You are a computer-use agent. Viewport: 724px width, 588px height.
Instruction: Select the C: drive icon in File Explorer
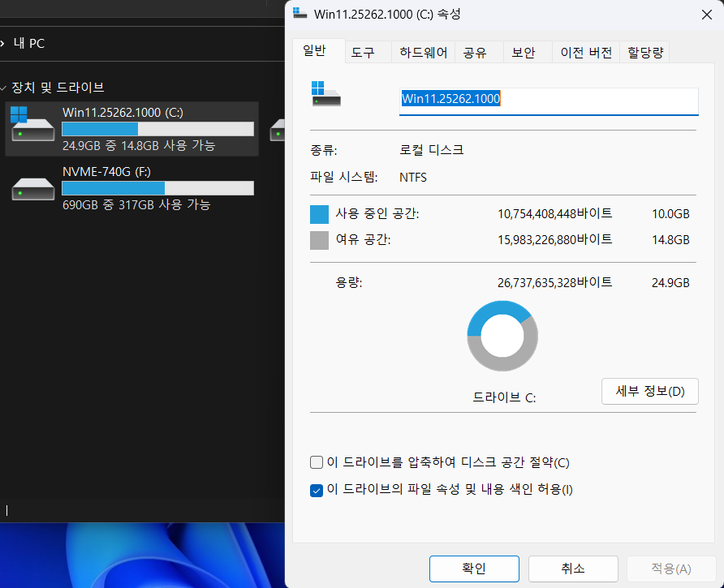[x=32, y=124]
